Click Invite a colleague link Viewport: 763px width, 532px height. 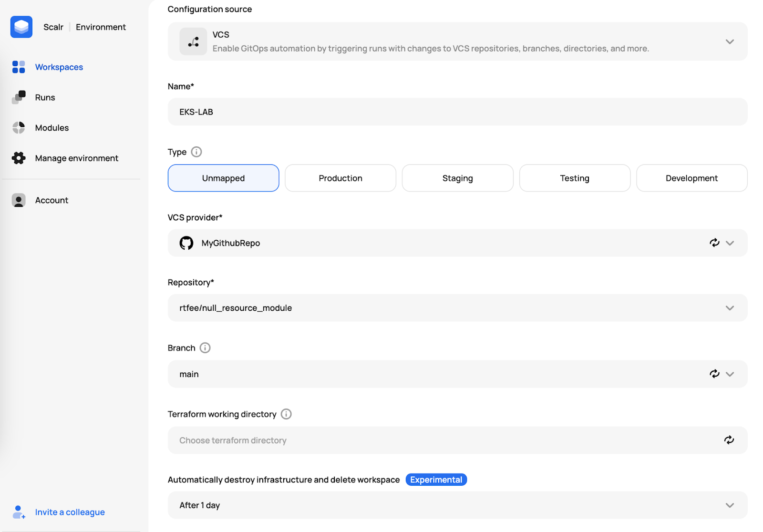70,512
